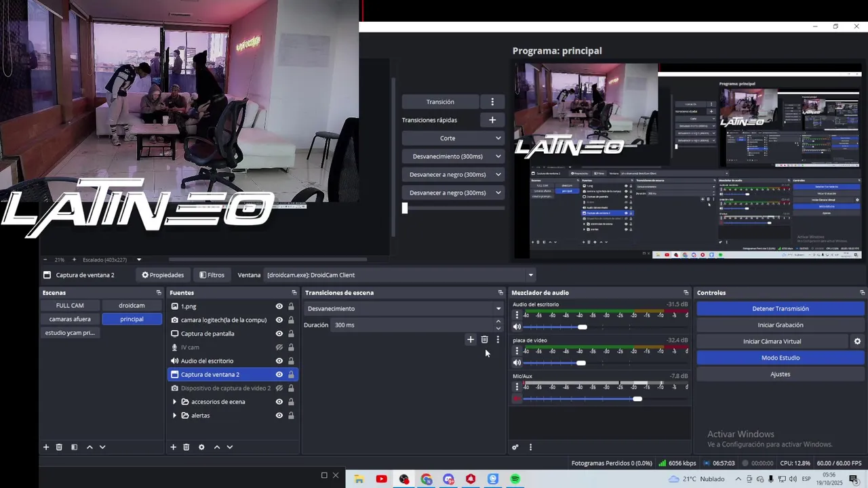The image size is (868, 488).
Task: Select the estudio ycam scene
Action: [x=70, y=333]
